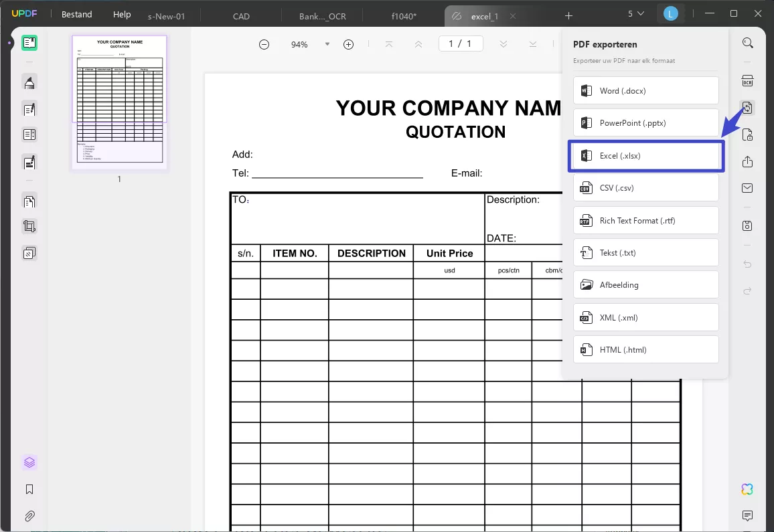
Task: Select the excel_1 tab
Action: pyautogui.click(x=484, y=16)
